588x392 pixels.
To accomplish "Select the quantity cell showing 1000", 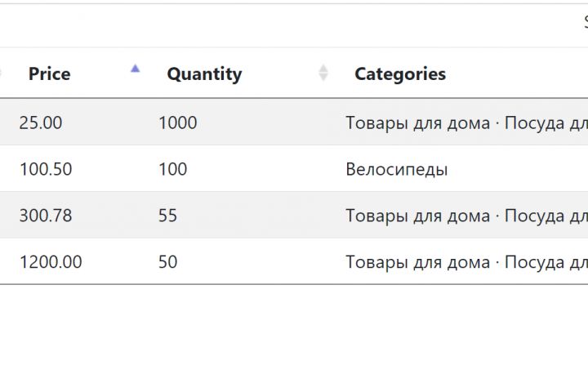I will (x=177, y=122).
